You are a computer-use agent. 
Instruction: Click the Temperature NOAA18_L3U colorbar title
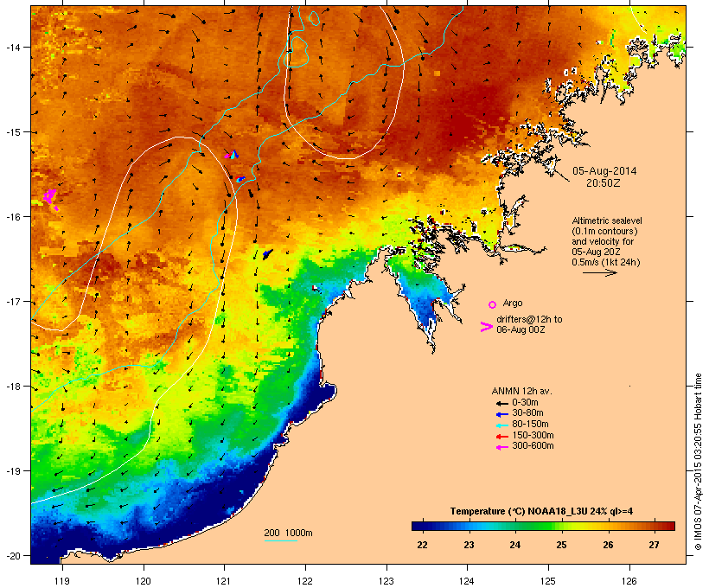[541, 511]
